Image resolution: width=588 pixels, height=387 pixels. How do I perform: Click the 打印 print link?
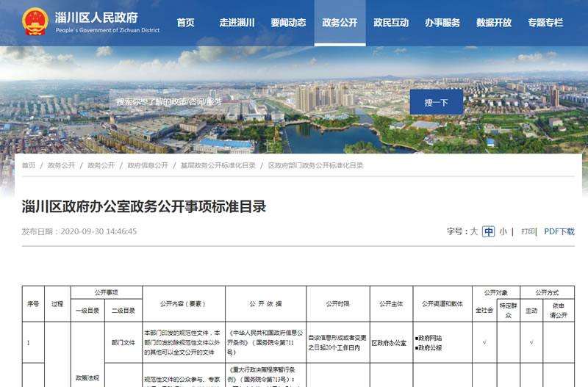[x=528, y=231]
